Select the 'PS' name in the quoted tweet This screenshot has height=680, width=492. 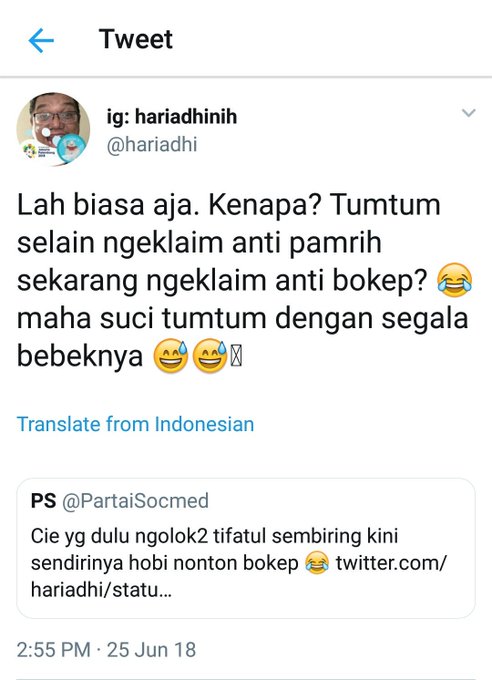(43, 500)
